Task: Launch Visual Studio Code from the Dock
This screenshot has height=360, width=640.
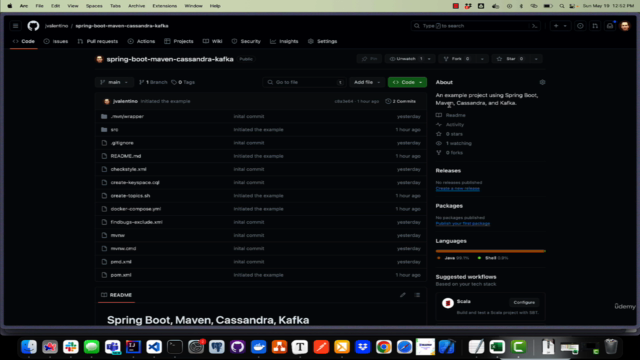Action: [154, 347]
